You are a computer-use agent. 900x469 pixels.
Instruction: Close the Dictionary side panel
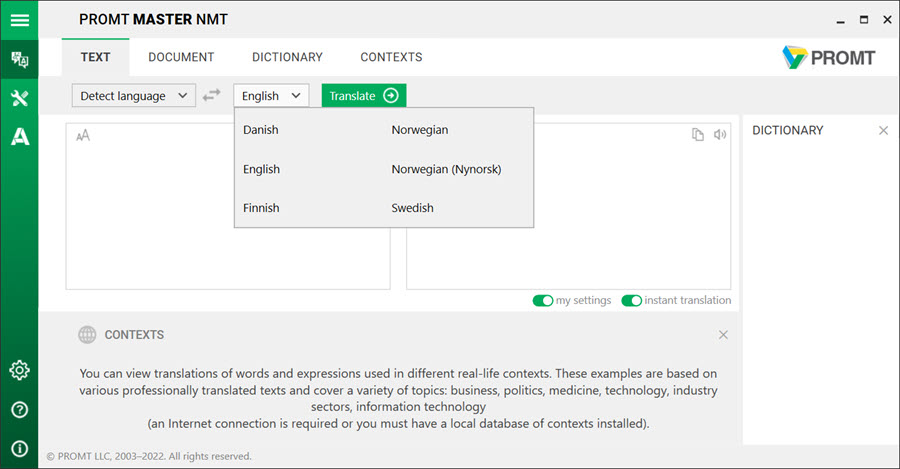tap(883, 130)
